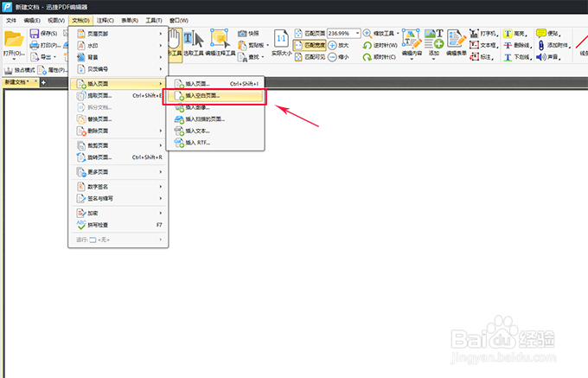The height and width of the screenshot is (378, 588).
Task: Open the 文件 menu
Action: coord(11,20)
